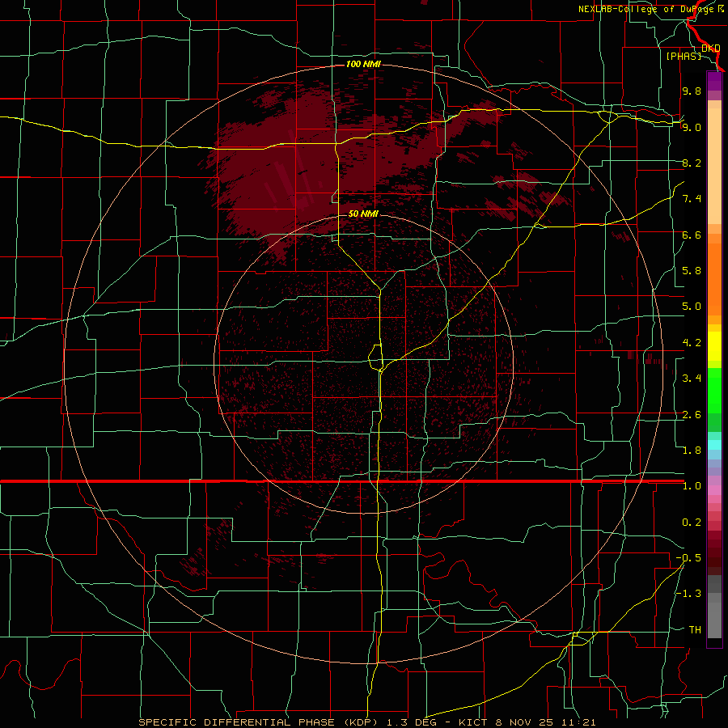Click the 0.2 scale value
Screen dimensions: 728x728
tap(692, 523)
